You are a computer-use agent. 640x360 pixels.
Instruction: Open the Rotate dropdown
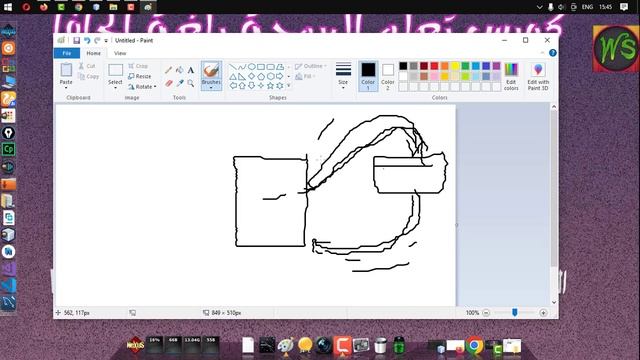[142, 87]
